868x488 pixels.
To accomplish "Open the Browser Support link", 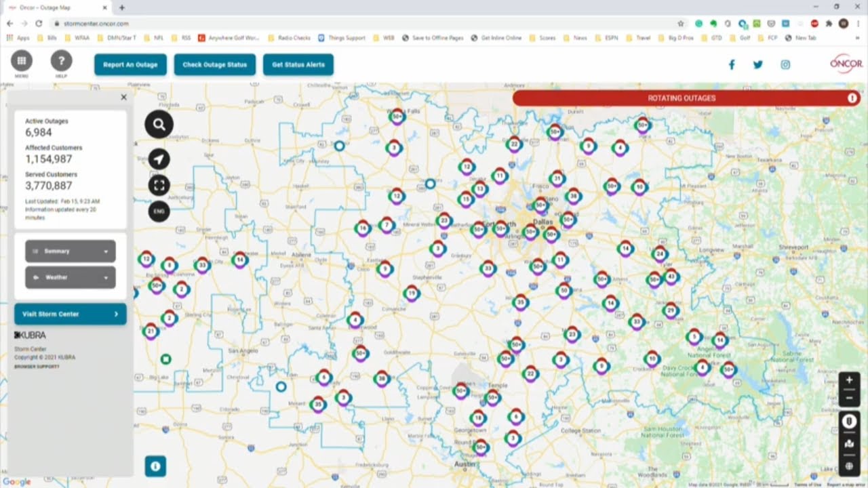I will [37, 367].
